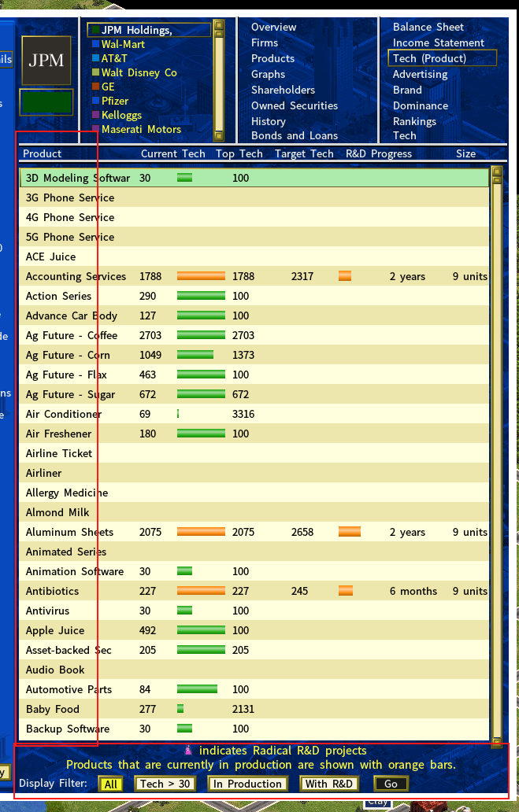Viewport: 519px width, 812px height.
Task: Open the Tech report below Rankings
Action: pyautogui.click(x=405, y=135)
